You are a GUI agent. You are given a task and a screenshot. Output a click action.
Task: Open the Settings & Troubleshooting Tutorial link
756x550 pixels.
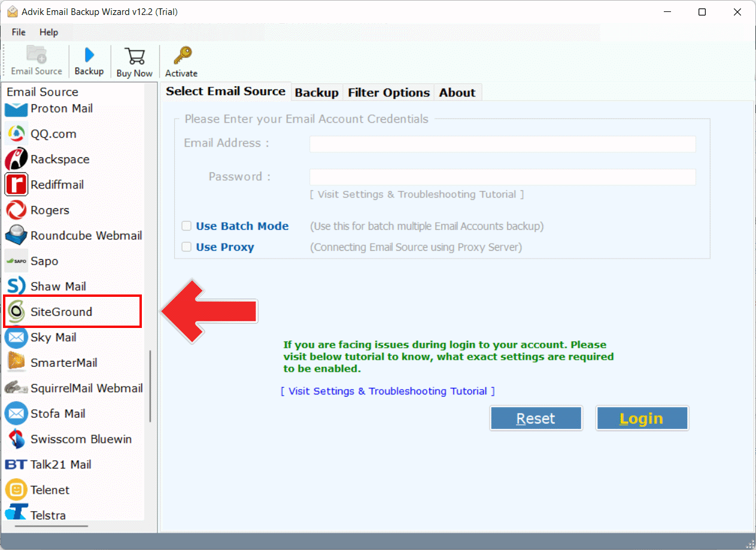[387, 391]
